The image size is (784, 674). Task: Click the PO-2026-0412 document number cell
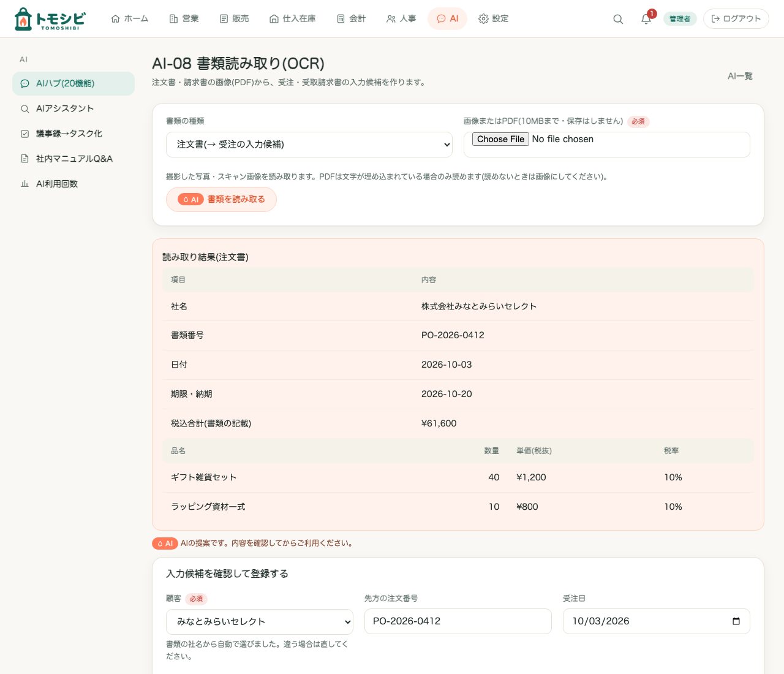[x=453, y=335]
